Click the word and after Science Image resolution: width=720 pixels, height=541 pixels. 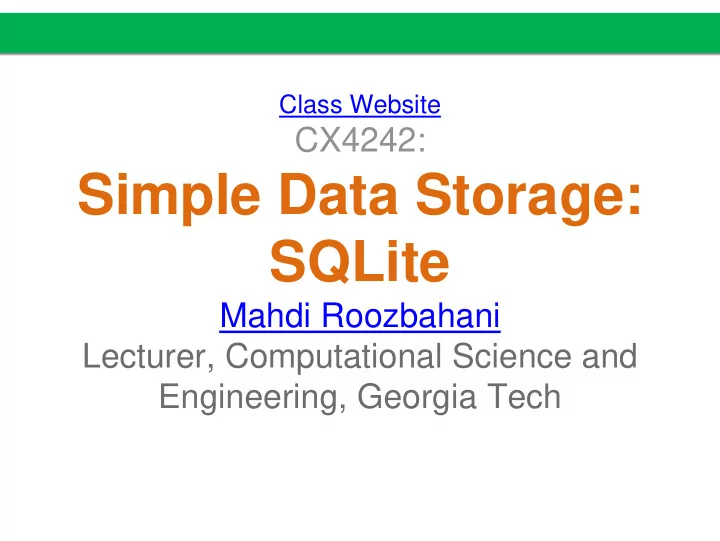pos(610,356)
